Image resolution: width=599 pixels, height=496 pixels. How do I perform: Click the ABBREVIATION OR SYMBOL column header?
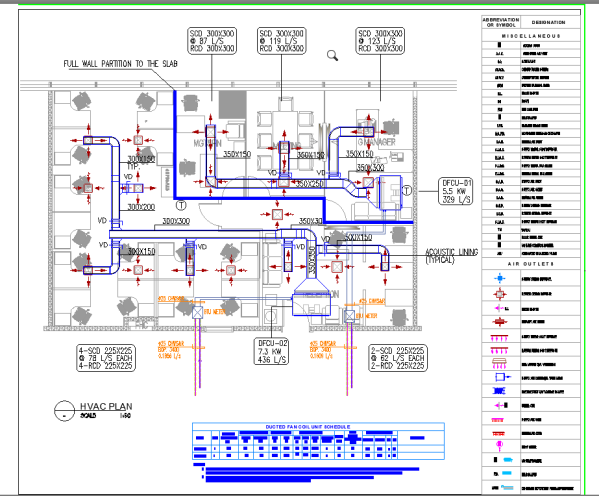[x=501, y=22]
